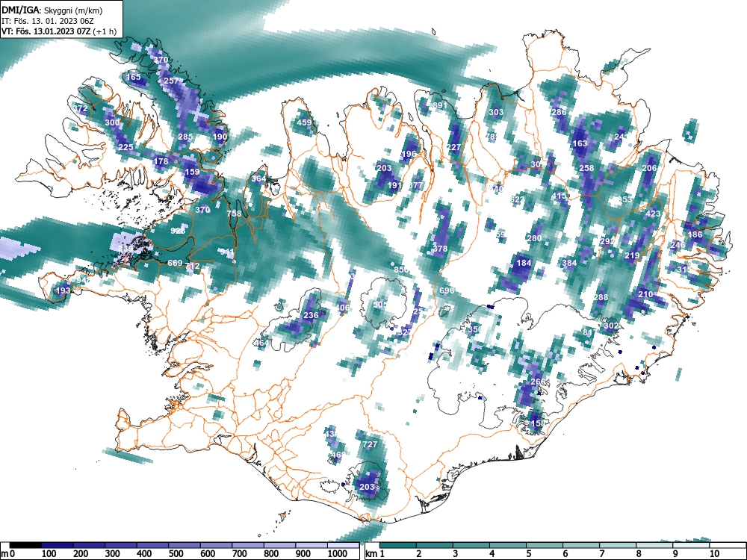Select the 191 visibility reading

pos(394,185)
